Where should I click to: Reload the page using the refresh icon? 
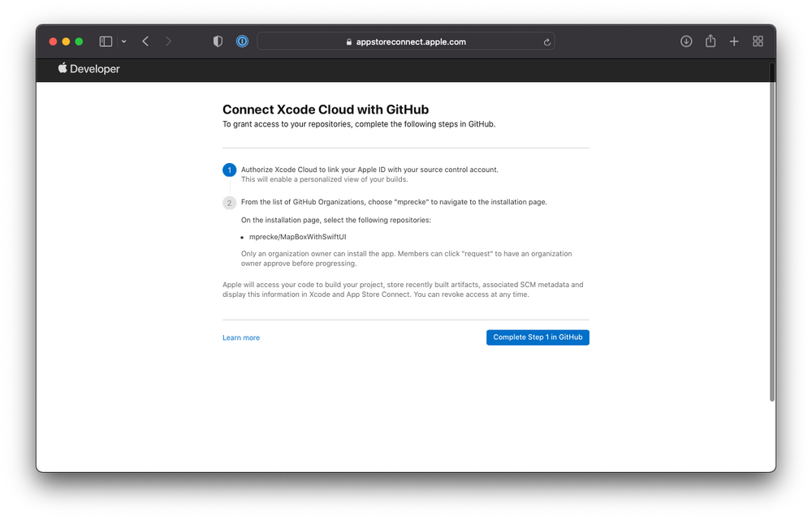[547, 42]
